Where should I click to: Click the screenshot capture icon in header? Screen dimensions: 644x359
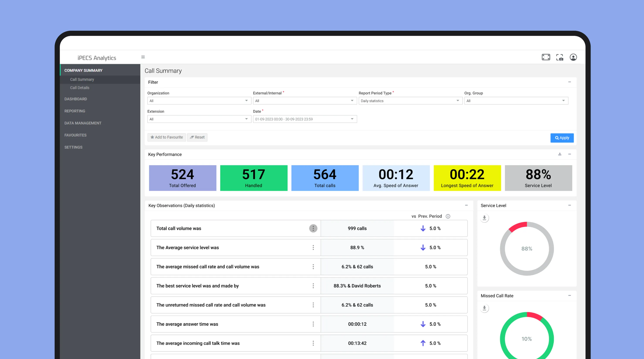(559, 57)
